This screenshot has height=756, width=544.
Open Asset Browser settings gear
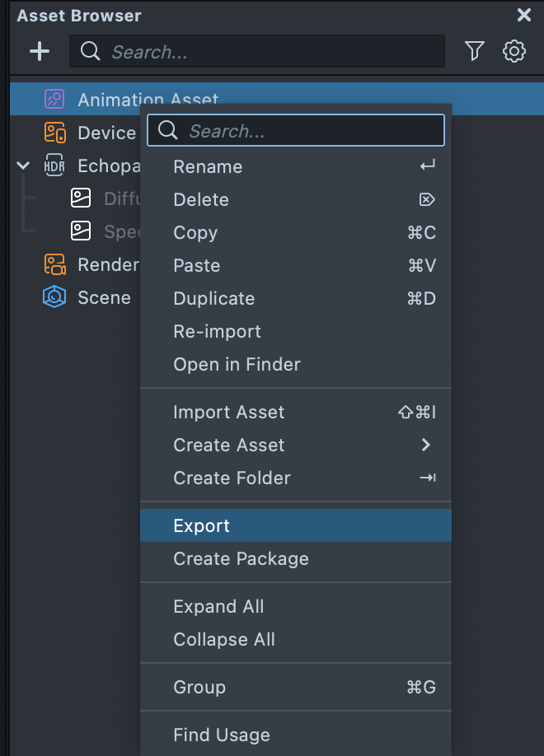(514, 52)
